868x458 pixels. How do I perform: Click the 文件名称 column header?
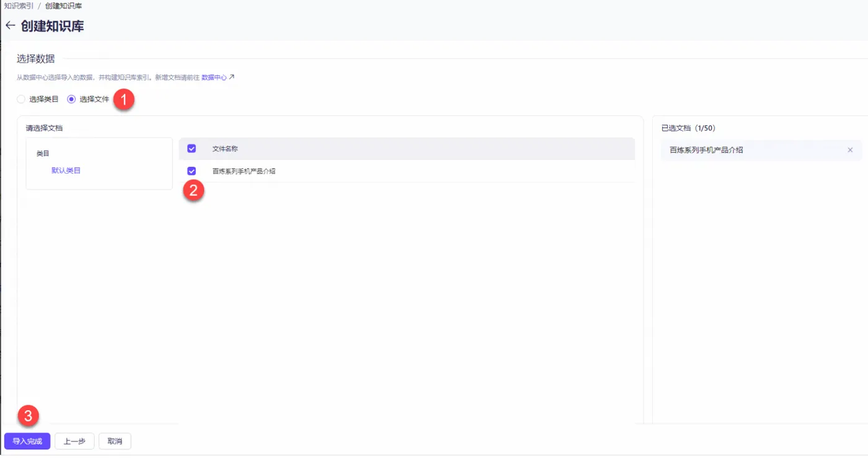(225, 149)
